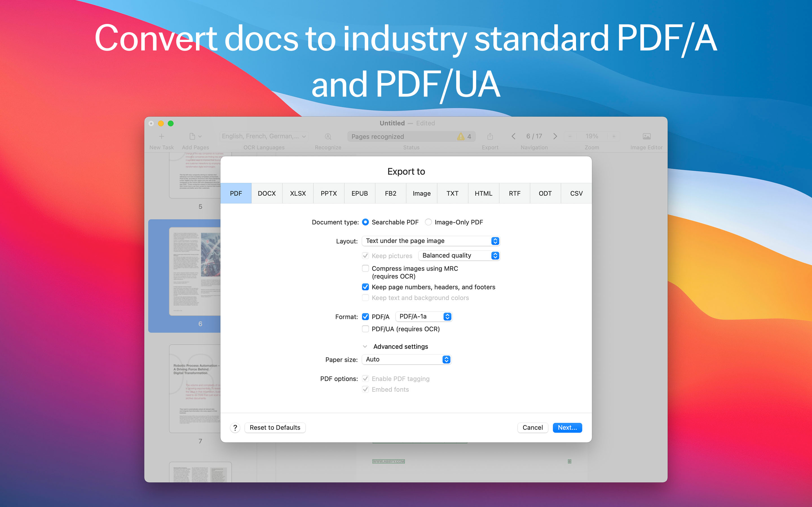Enable Compress images using MRC
The height and width of the screenshot is (507, 812).
pos(365,268)
